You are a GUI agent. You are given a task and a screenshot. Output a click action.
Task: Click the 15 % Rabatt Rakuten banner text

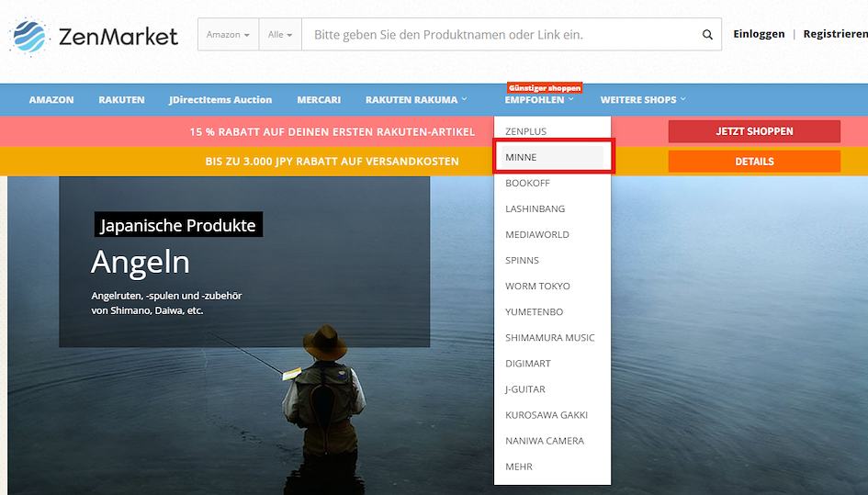[333, 131]
